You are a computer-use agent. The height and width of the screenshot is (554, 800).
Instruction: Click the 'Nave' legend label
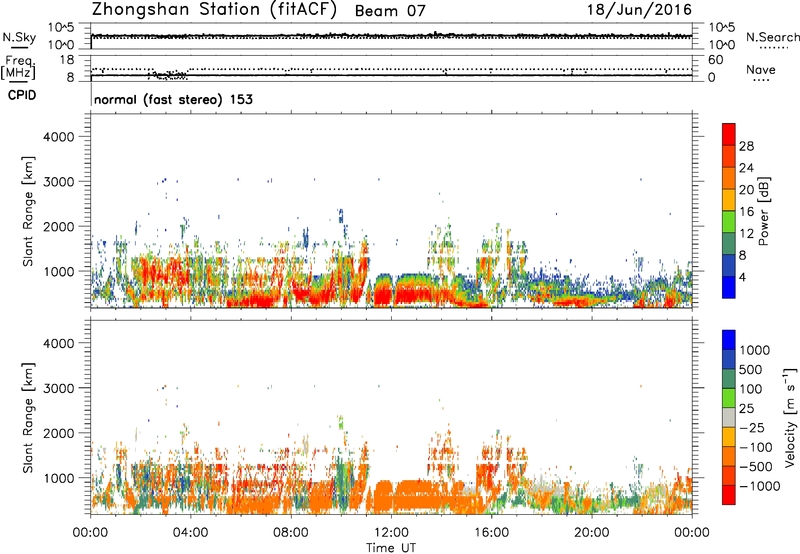coord(761,69)
